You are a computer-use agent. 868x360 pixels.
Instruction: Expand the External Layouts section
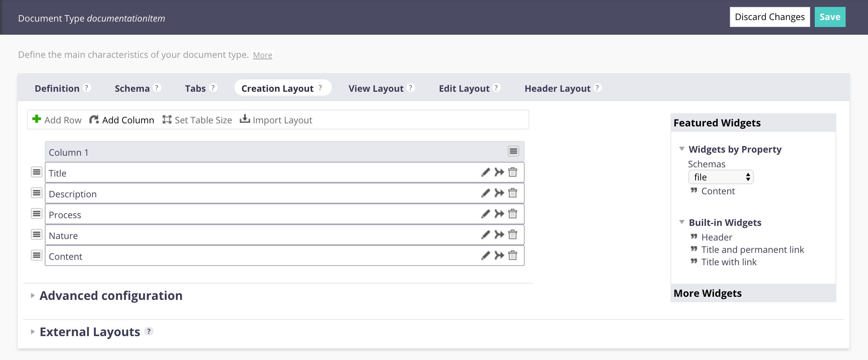[33, 331]
